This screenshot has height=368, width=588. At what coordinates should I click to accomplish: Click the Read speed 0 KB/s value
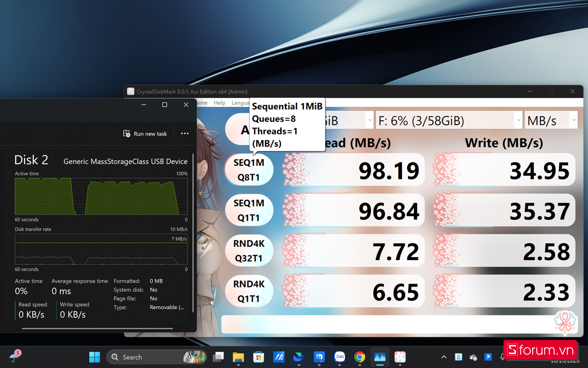pyautogui.click(x=31, y=315)
